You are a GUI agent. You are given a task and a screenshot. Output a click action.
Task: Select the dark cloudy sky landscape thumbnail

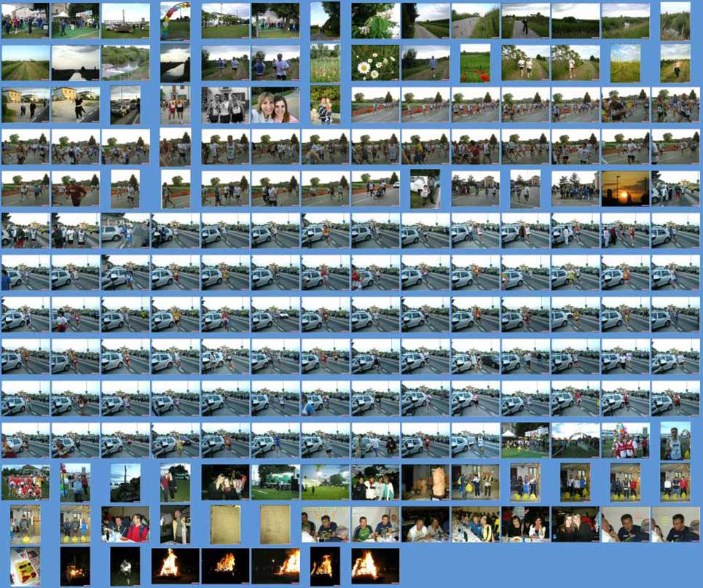pos(75,63)
